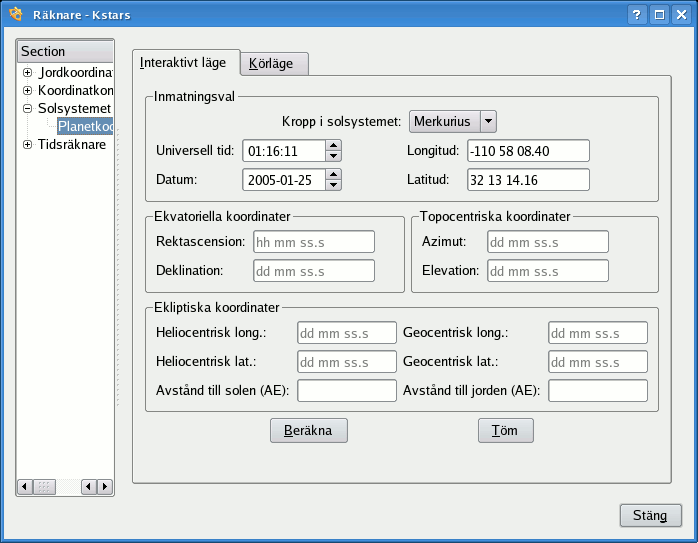The width and height of the screenshot is (698, 543).
Task: Click the Elevation input field
Action: 548,271
